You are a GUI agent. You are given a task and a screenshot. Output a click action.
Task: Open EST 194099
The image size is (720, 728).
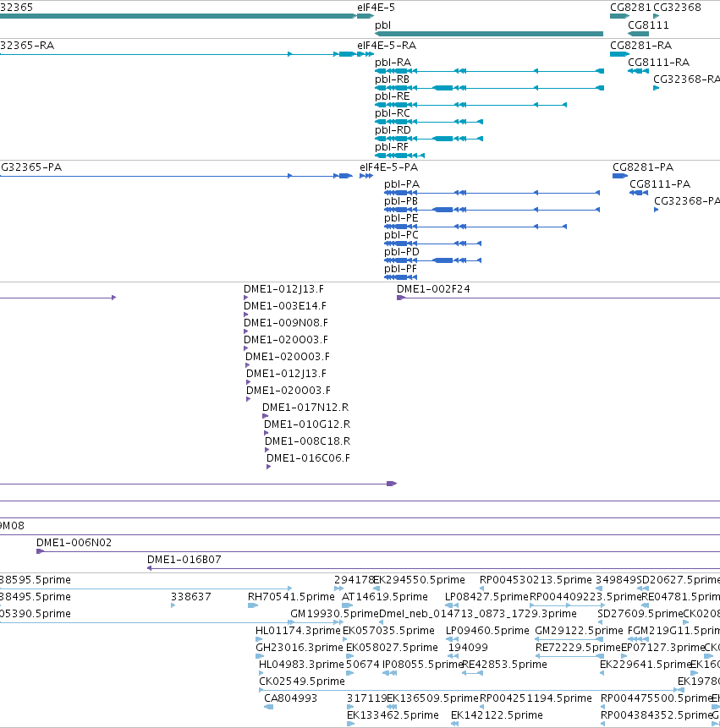click(x=468, y=648)
